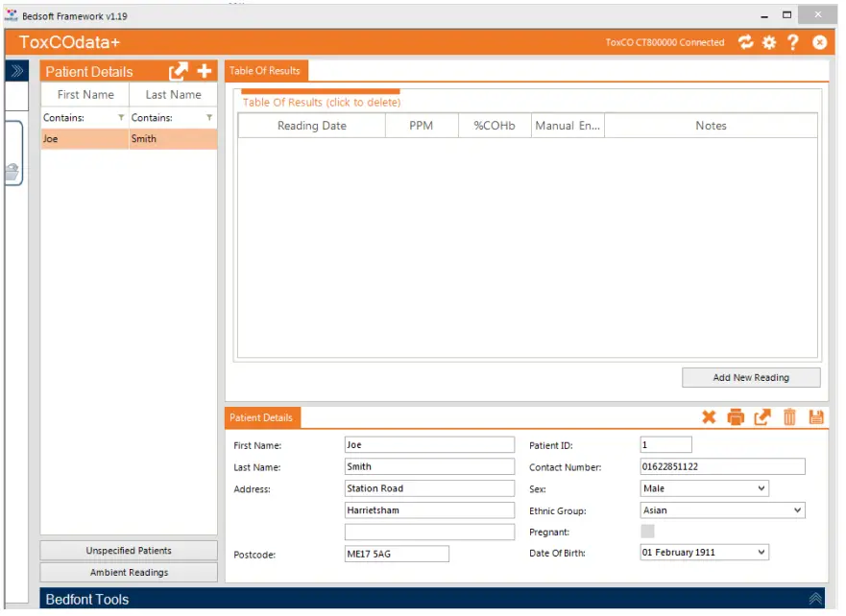Delete the patient using the trash icon
Viewport: 846px width, 616px height.
point(789,417)
